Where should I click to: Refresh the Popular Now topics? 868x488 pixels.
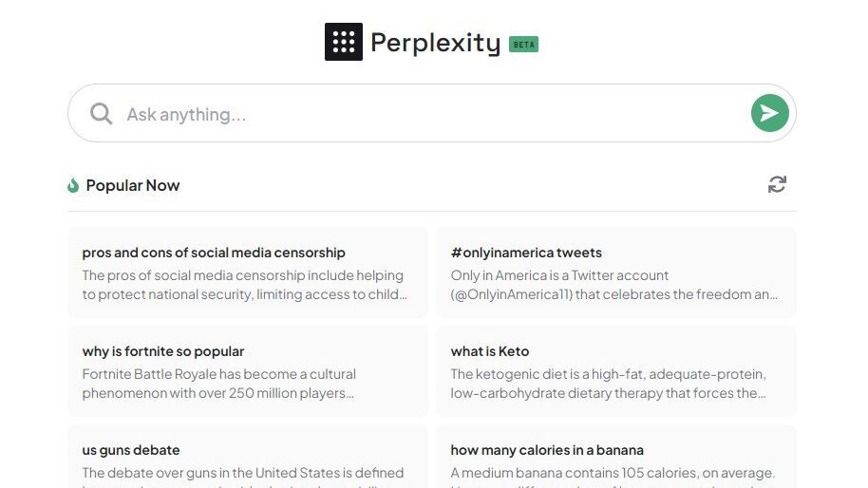(x=777, y=184)
